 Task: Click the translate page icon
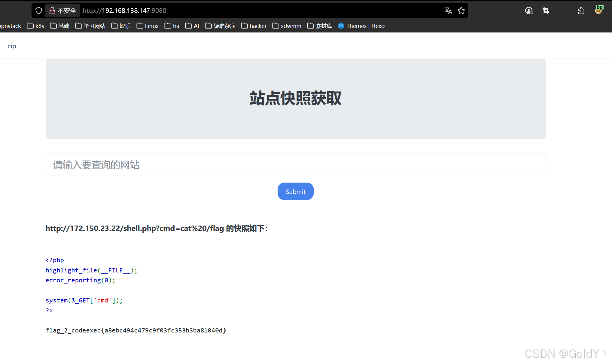pos(448,11)
